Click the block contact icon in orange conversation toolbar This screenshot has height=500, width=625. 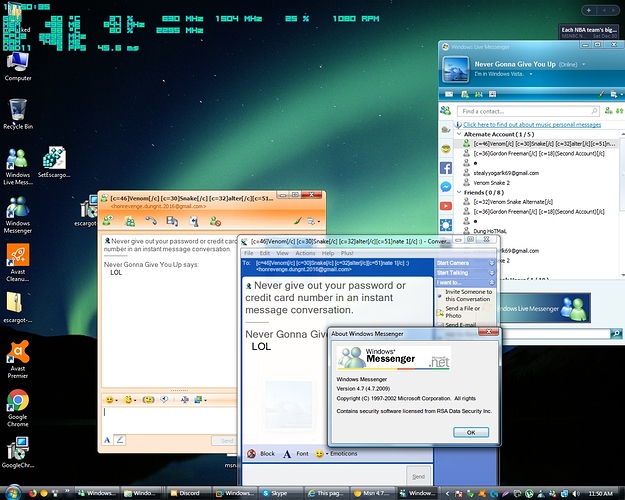pyautogui.click(x=215, y=221)
